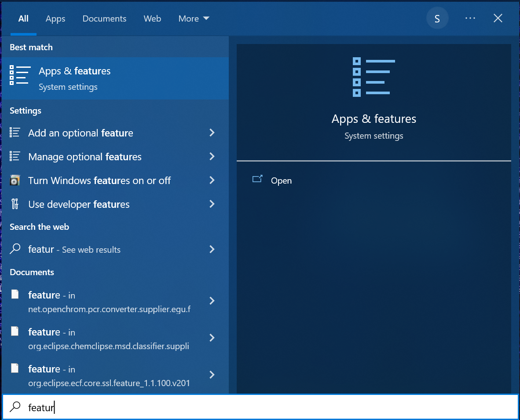Open feature document in org.eclipse.ecf.core.ssl.feature_1.1.100

pos(115,375)
